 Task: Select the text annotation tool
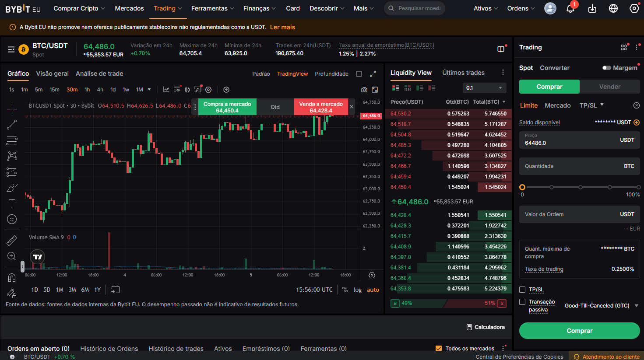click(x=12, y=203)
